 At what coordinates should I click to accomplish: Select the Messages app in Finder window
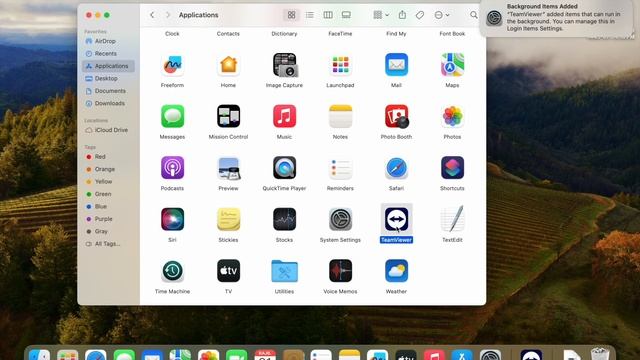[x=172, y=116]
